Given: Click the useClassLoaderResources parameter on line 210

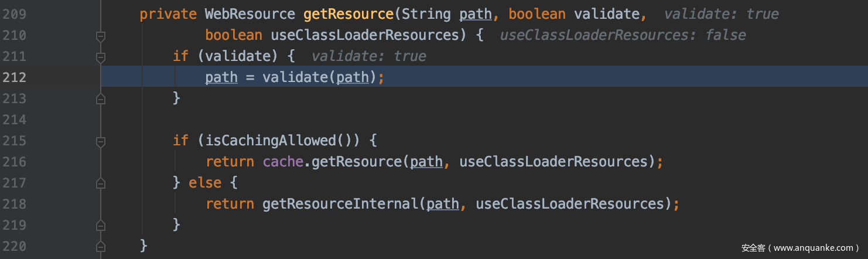Looking at the screenshot, I should point(364,36).
